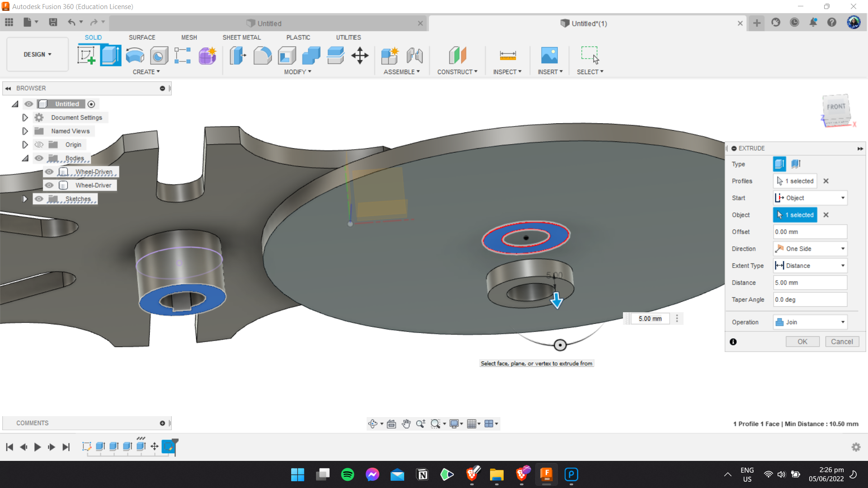Pick the Shell tool icon
The width and height of the screenshot is (868, 488).
click(287, 56)
